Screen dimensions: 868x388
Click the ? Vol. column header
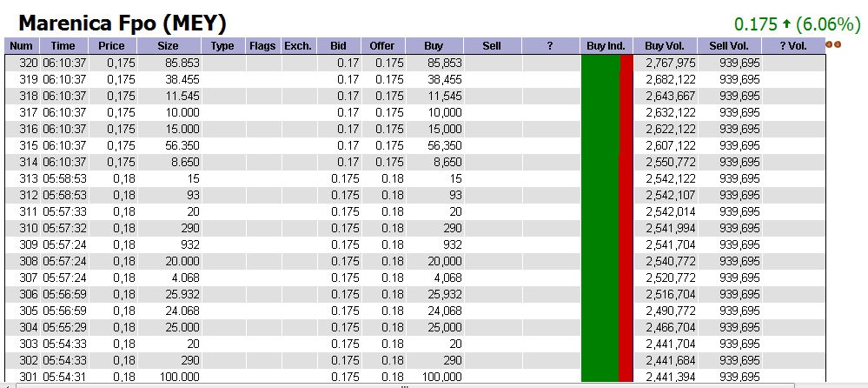793,46
